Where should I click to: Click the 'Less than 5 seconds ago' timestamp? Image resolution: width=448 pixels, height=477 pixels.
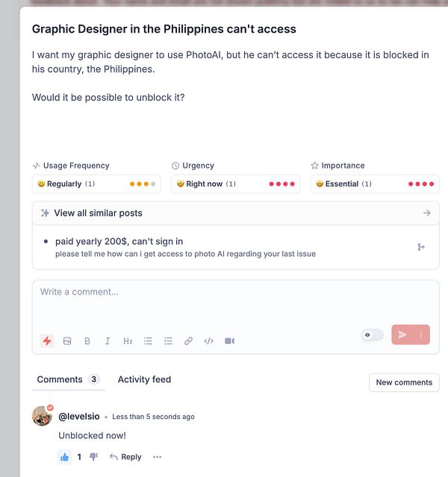[153, 417]
